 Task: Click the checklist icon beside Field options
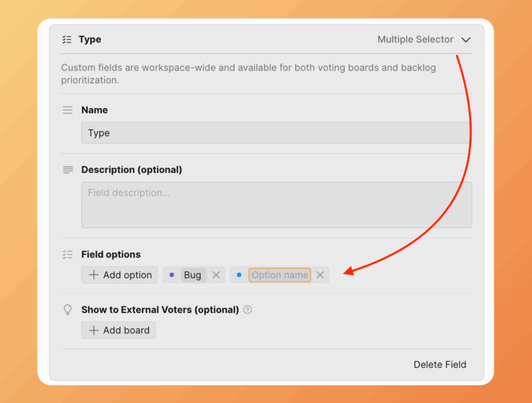pos(68,255)
